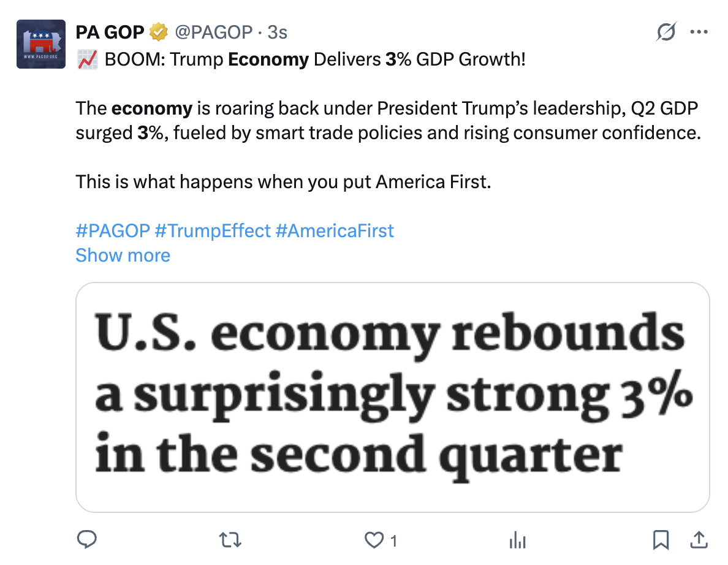
Task: Click the PA GOP display name
Action: (x=110, y=31)
